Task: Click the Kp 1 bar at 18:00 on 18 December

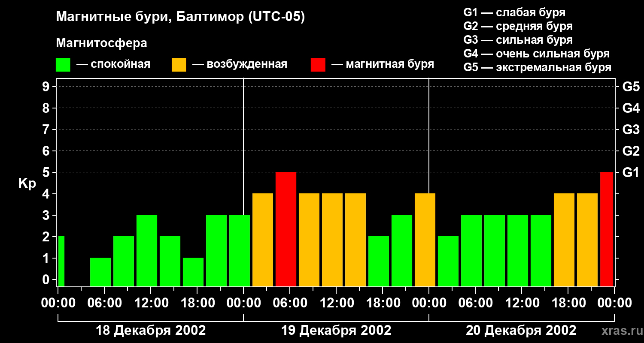Action: pos(193,272)
